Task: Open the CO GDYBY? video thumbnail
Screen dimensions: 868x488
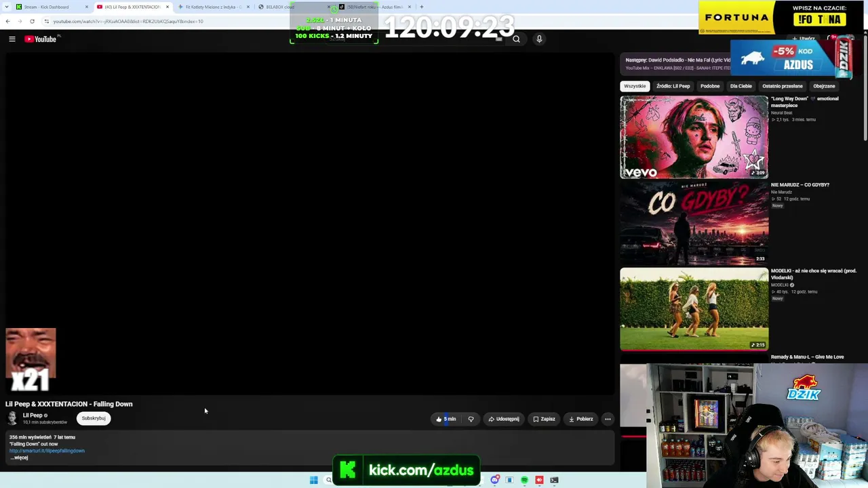Action: [694, 223]
